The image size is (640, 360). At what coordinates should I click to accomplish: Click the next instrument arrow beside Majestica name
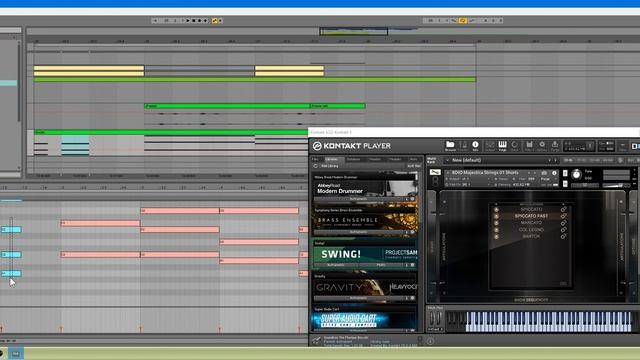click(x=535, y=173)
